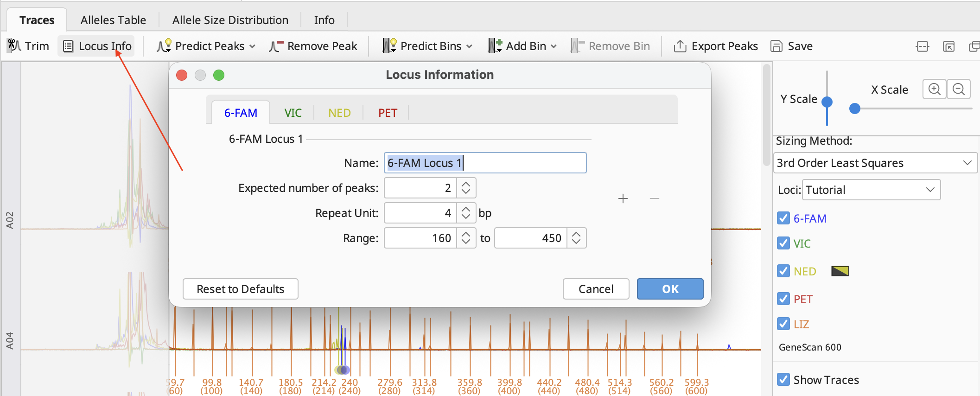Zoom in on X Scale magnifier
Viewport: 980px width, 396px height.
tap(934, 89)
